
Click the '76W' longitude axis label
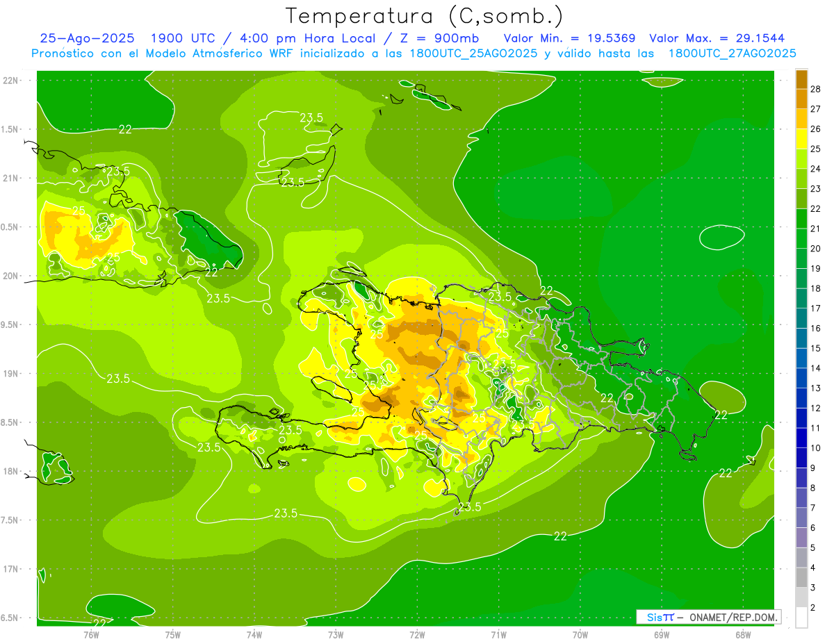[91, 634]
